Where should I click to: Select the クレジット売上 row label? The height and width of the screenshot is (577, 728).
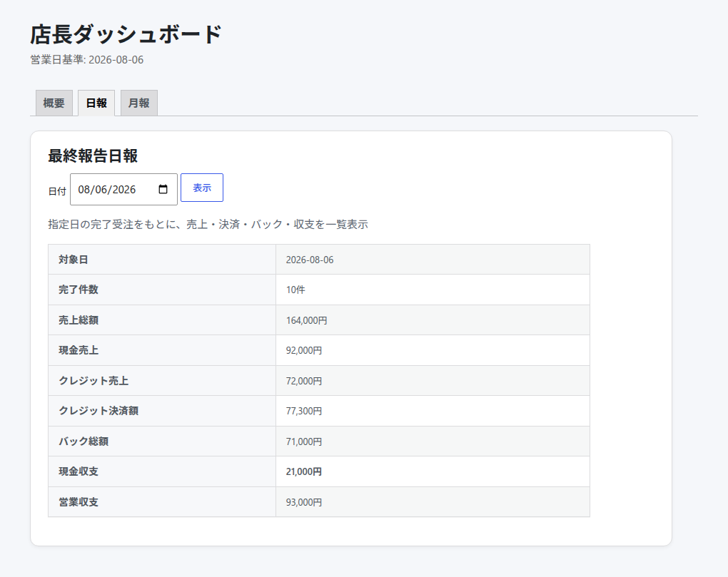click(x=162, y=381)
